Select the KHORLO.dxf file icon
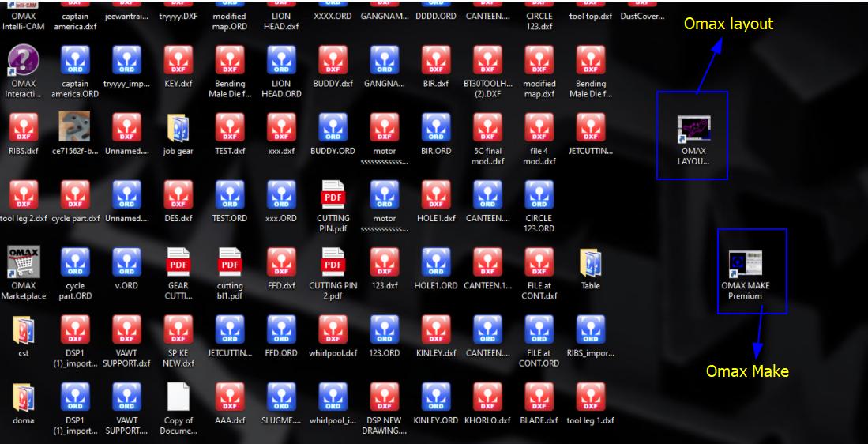This screenshot has width=868, height=444. point(487,397)
